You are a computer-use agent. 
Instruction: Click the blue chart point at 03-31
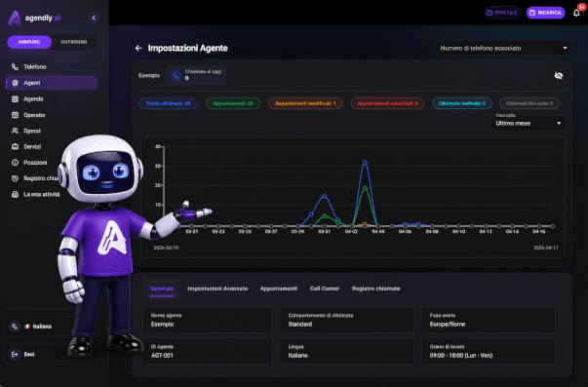325,196
